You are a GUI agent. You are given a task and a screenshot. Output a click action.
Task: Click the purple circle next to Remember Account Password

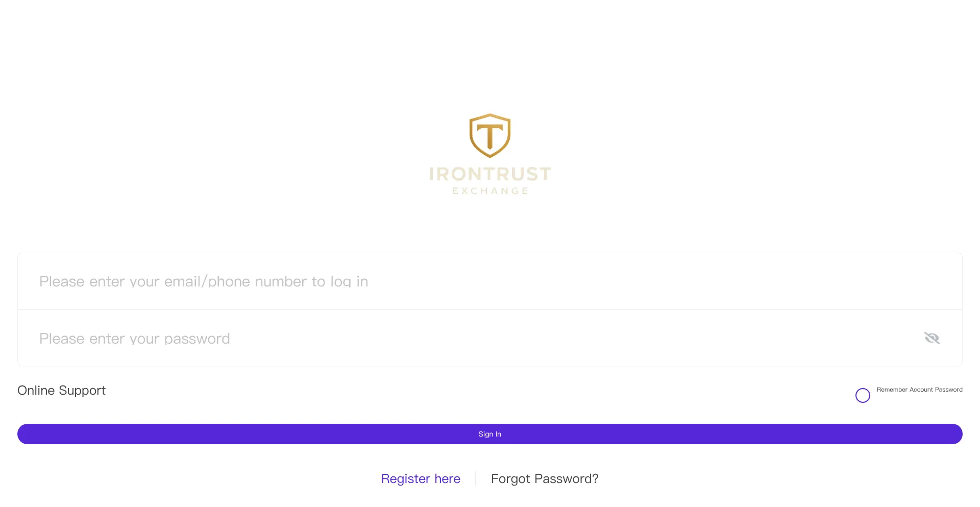pos(863,395)
